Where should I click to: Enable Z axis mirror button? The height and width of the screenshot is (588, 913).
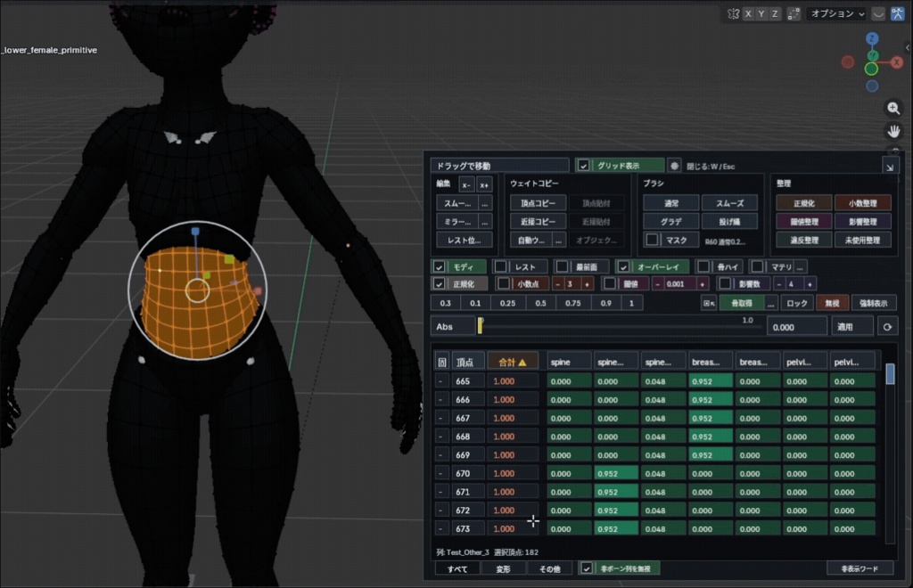pos(775,13)
